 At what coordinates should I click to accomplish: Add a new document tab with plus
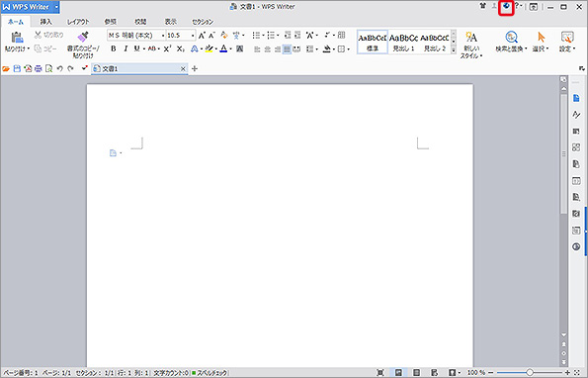click(195, 68)
